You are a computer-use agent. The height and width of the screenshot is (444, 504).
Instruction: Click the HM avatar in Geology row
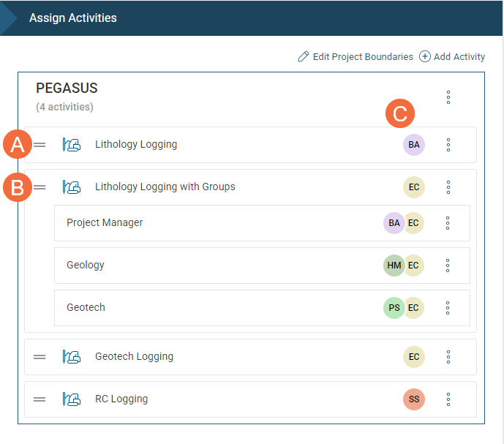[x=393, y=266]
